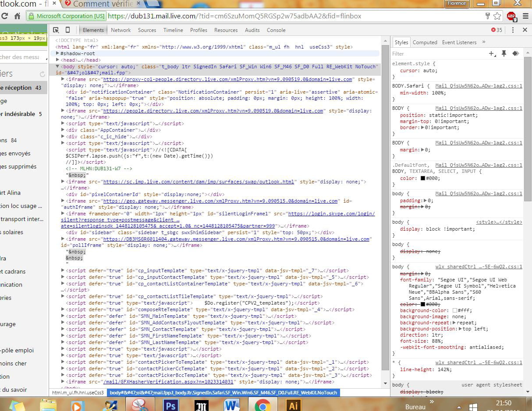Switch to the Sources tab

(147, 30)
